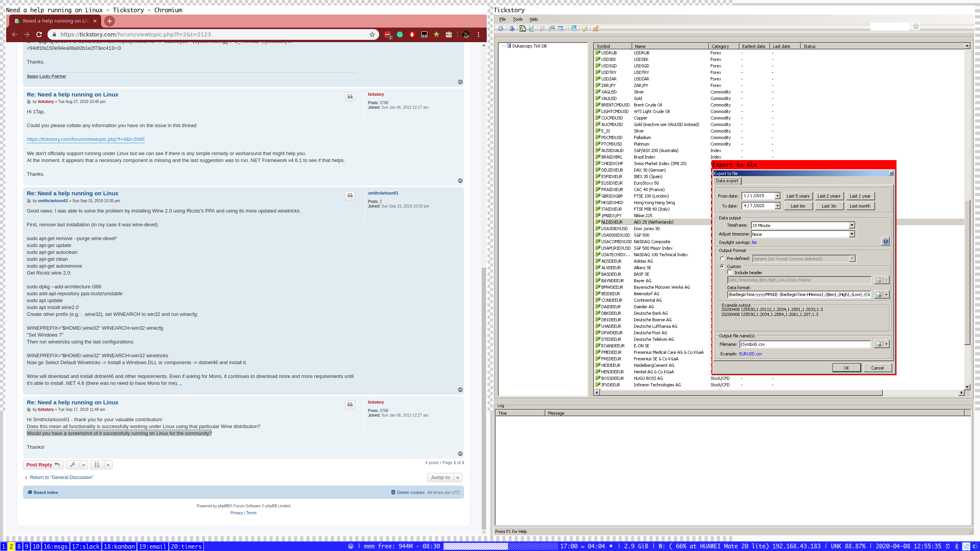Click the Chromium address bar

pos(213,34)
